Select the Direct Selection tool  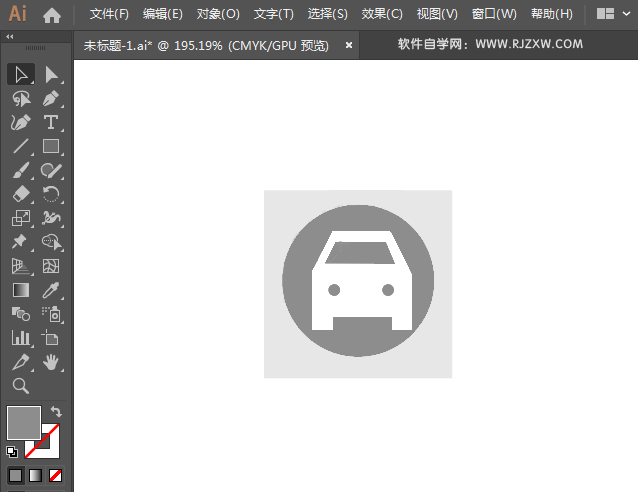pyautogui.click(x=51, y=74)
